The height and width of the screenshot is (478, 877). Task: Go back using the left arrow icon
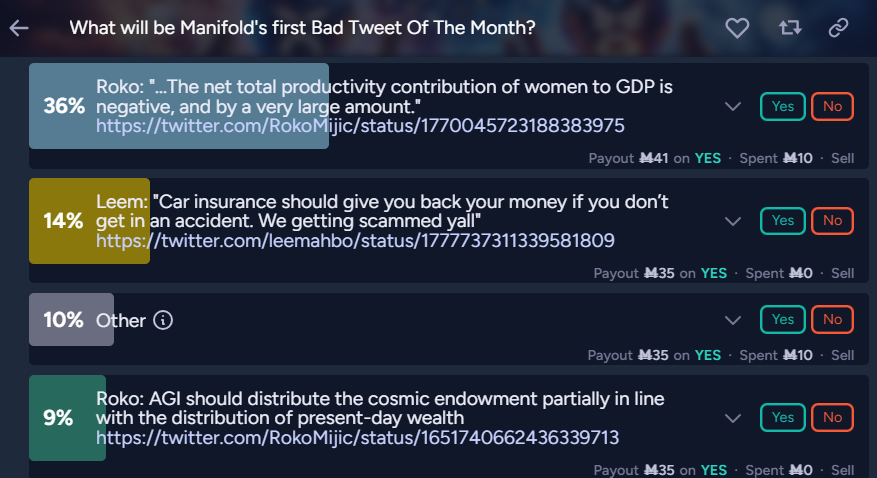point(19,27)
